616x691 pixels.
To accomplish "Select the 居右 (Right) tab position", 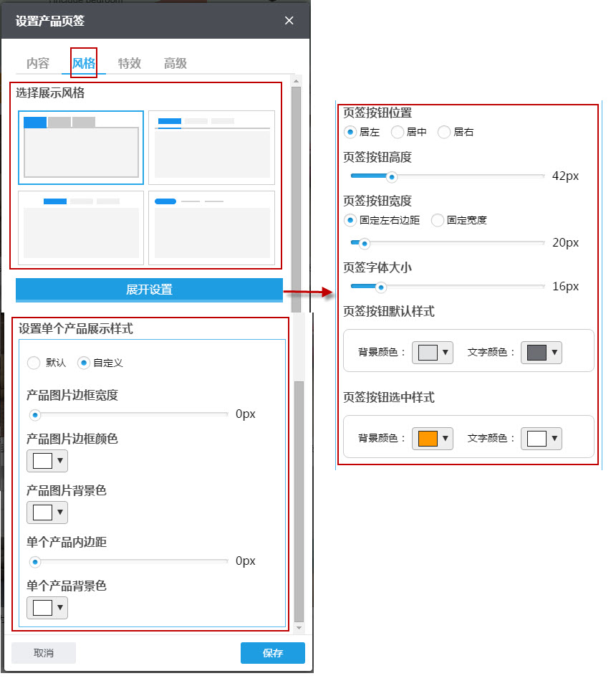I will click(443, 132).
